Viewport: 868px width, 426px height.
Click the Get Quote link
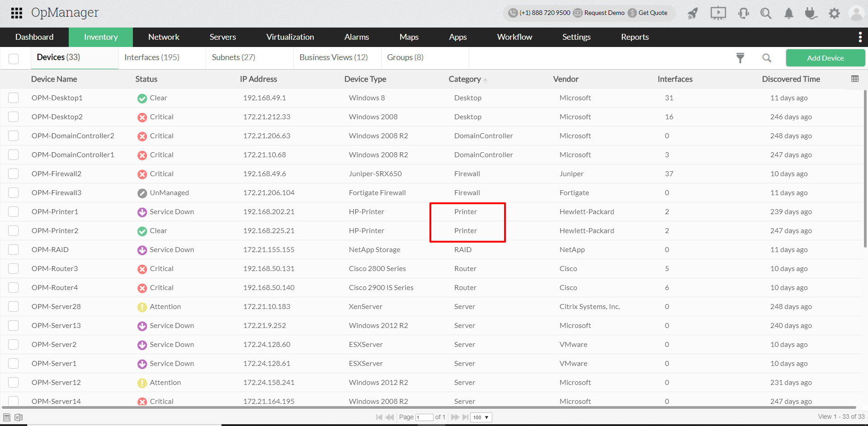point(653,13)
